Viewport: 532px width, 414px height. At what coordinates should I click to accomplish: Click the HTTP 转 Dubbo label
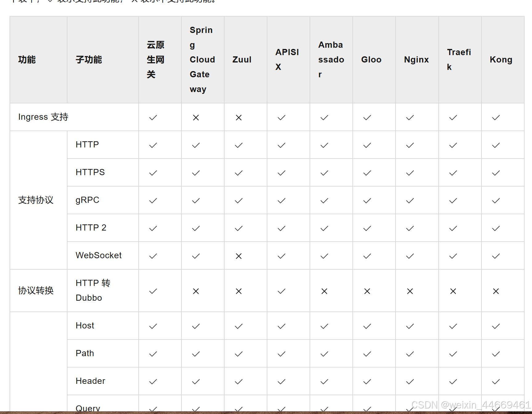coord(93,291)
